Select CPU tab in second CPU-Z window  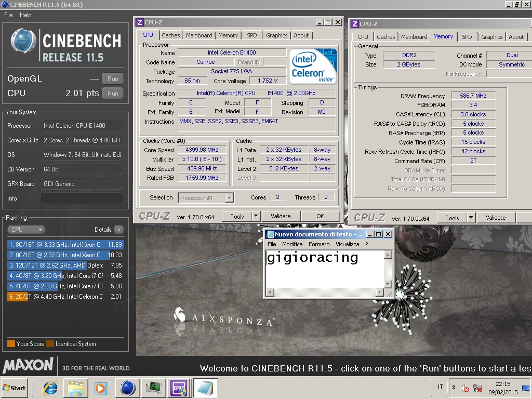coord(363,37)
